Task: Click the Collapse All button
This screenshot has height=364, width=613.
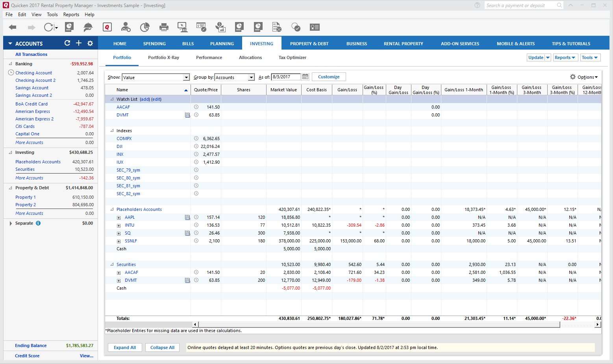Action: (162, 347)
